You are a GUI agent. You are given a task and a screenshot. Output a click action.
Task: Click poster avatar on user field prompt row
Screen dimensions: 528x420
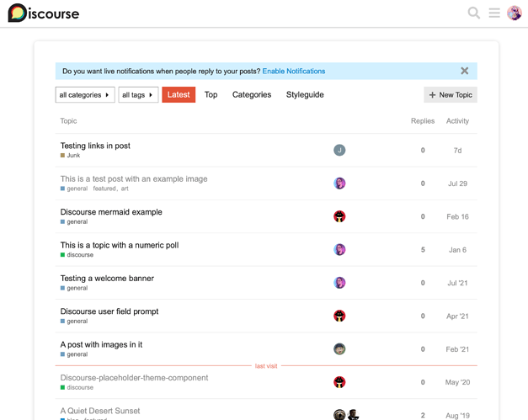point(339,316)
